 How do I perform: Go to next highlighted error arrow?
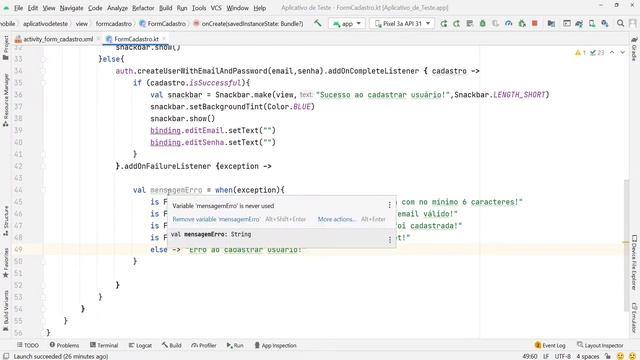coord(622,53)
